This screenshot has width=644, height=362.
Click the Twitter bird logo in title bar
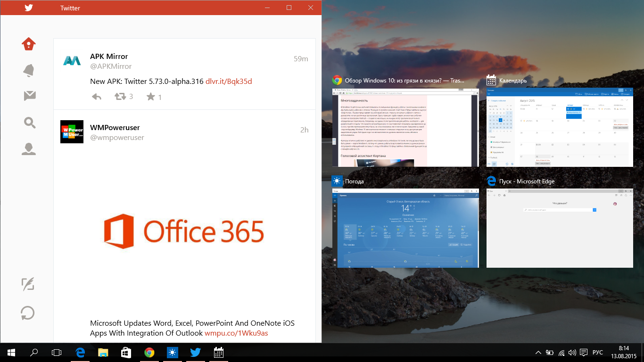pos(29,8)
